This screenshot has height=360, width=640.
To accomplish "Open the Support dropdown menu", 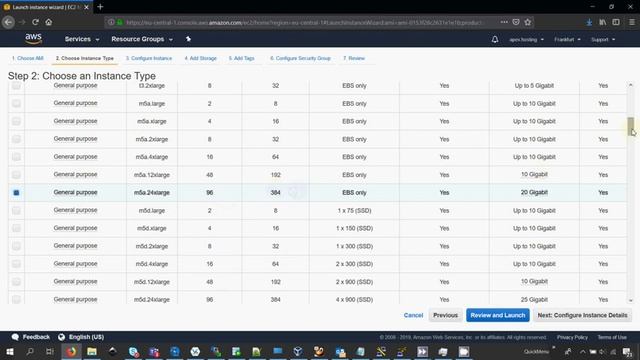I will (603, 40).
